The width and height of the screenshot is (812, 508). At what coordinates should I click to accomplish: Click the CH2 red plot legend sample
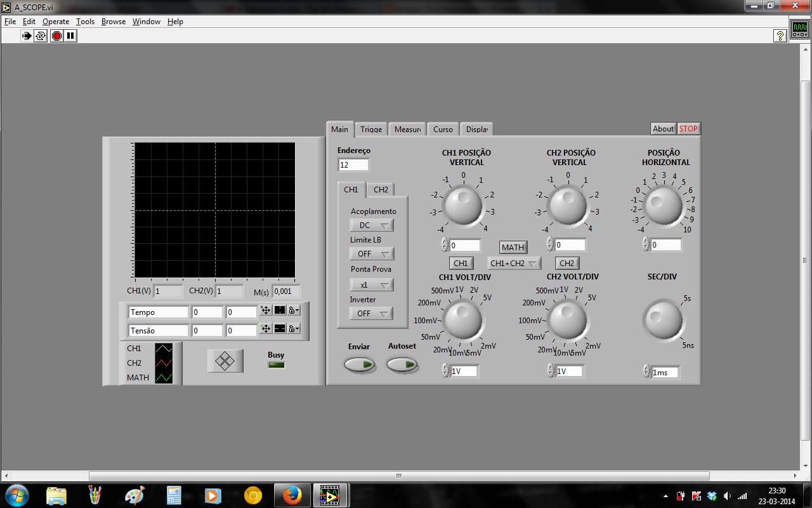coord(164,363)
